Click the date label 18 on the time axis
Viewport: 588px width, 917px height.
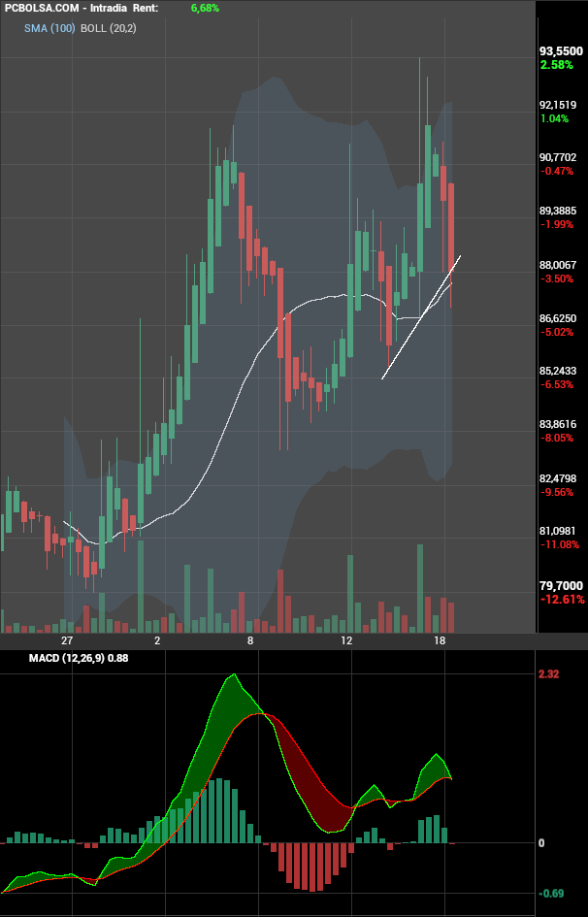pyautogui.click(x=441, y=640)
